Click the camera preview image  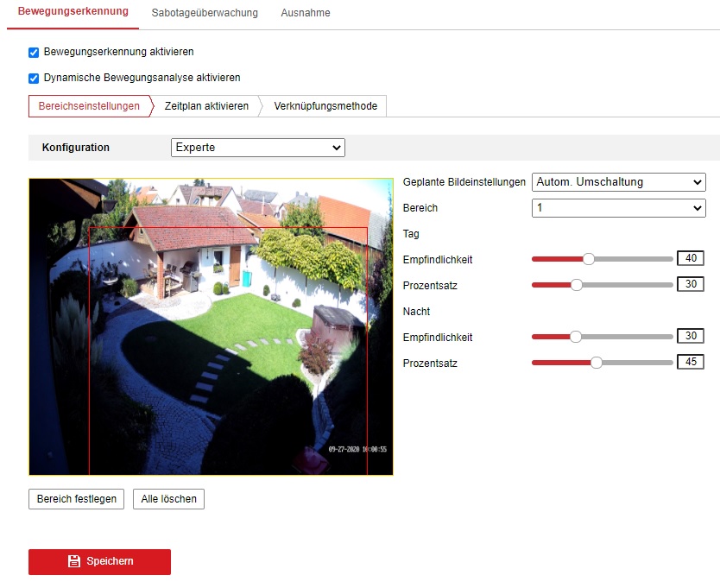(211, 326)
